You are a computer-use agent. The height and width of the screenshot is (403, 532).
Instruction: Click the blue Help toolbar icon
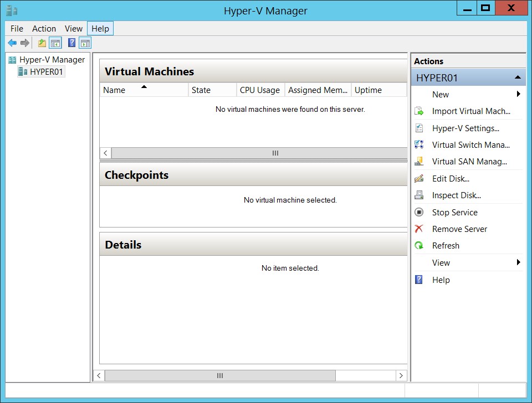(71, 43)
